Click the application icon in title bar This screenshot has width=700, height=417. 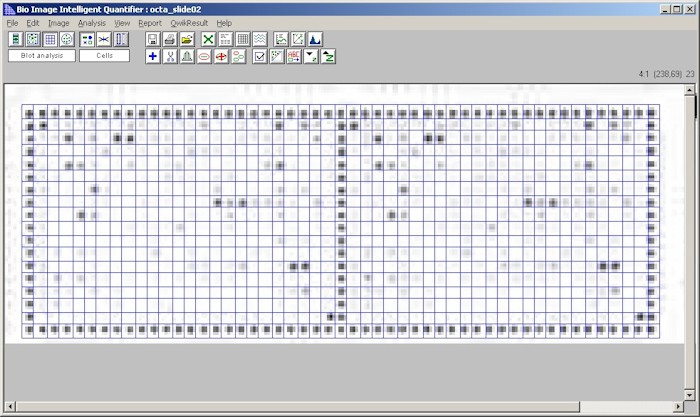pyautogui.click(x=9, y=9)
